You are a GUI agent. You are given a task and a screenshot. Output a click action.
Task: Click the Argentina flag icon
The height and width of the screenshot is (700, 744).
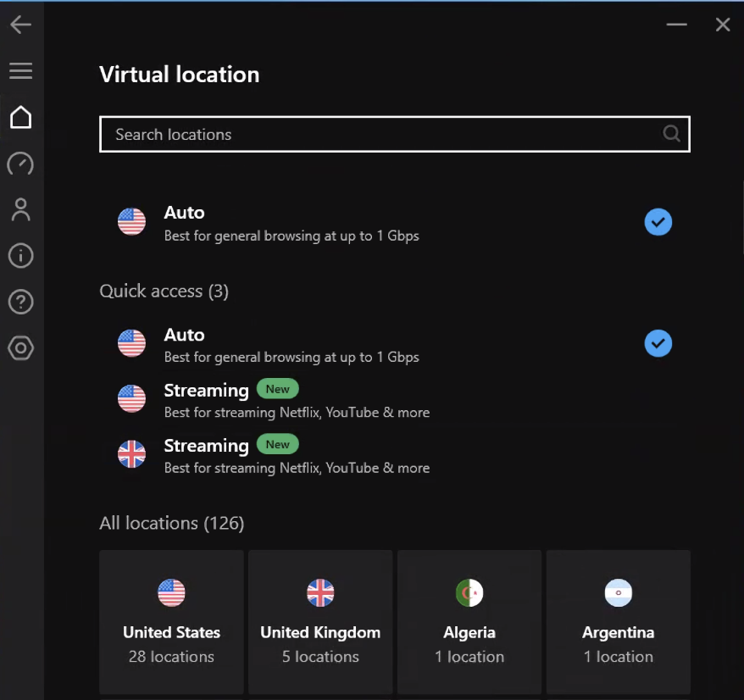point(619,592)
